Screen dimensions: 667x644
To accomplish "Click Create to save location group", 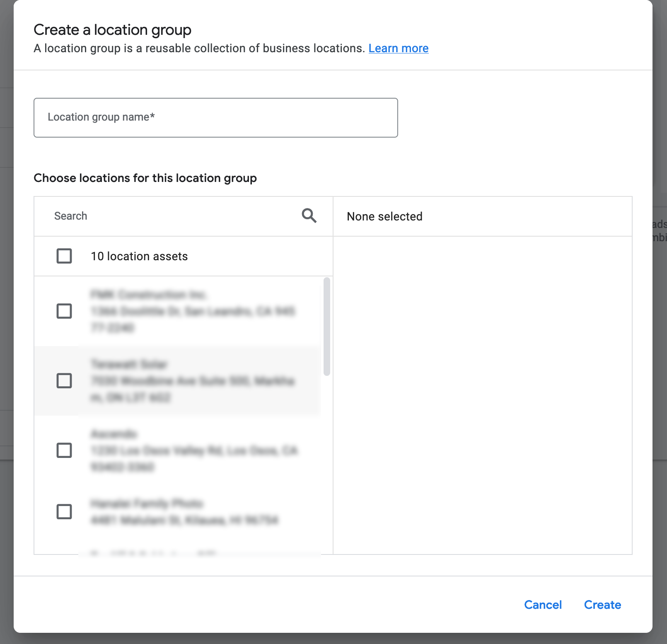I will click(602, 605).
